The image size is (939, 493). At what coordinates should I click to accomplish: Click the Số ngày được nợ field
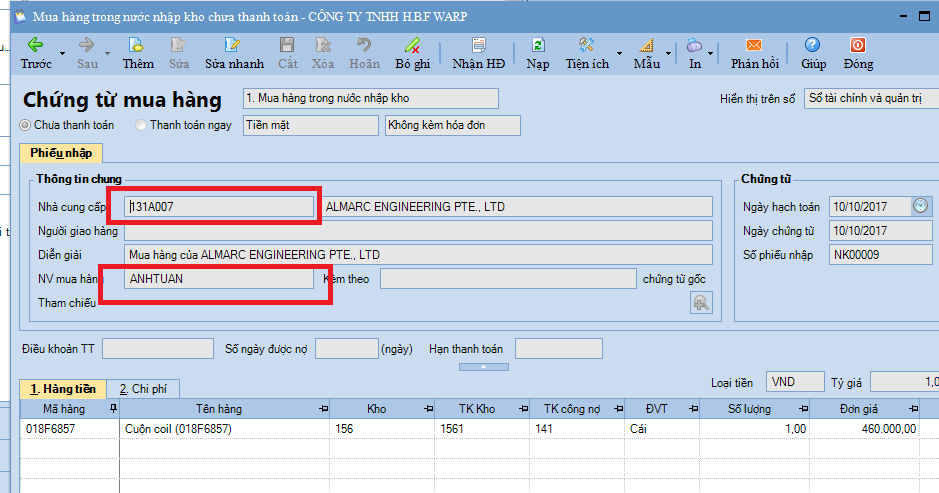point(347,349)
